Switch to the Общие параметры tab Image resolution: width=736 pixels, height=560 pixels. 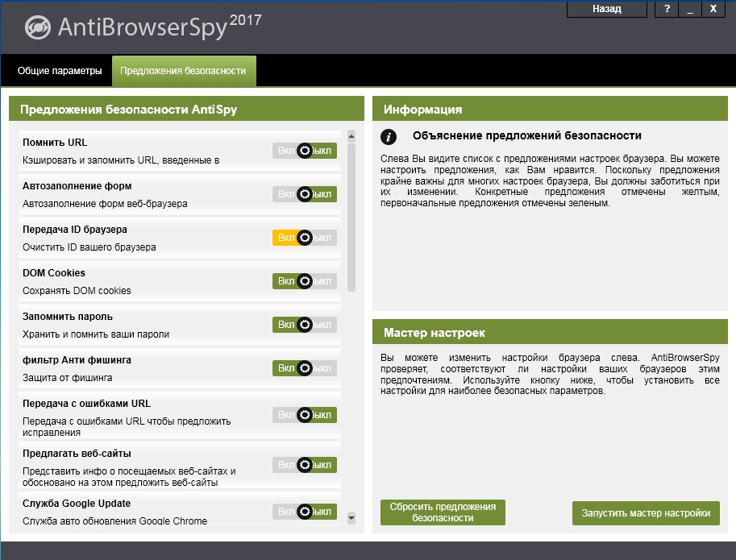tap(60, 71)
